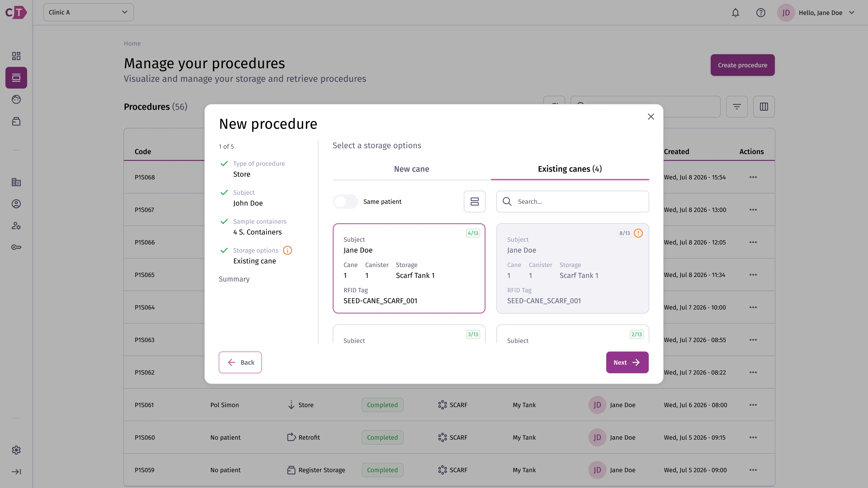Click the Next button
The height and width of the screenshot is (488, 868).
pos(627,362)
